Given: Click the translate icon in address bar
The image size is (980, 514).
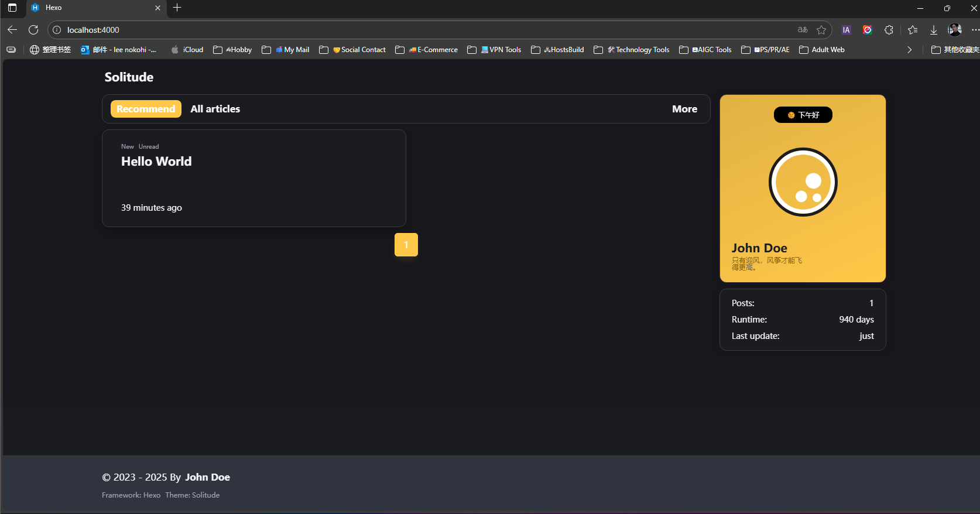Looking at the screenshot, I should coord(803,30).
